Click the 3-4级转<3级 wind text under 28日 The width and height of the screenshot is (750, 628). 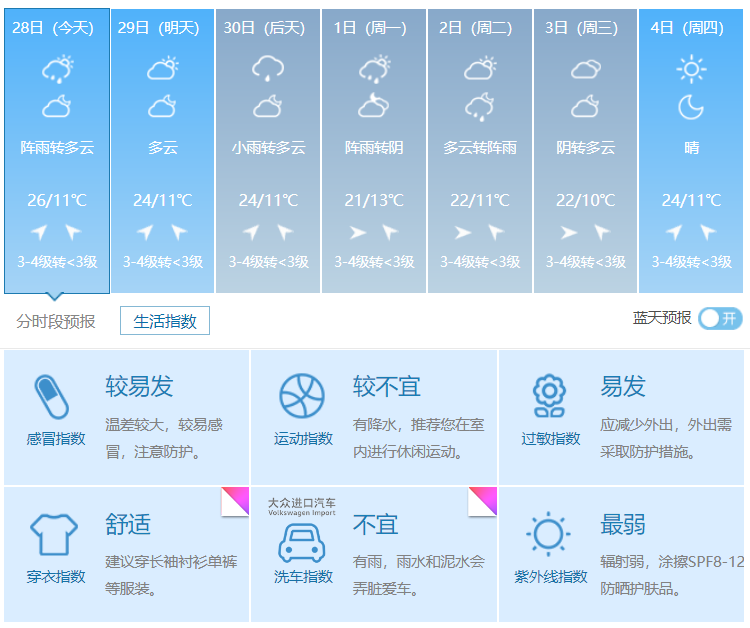tap(57, 262)
